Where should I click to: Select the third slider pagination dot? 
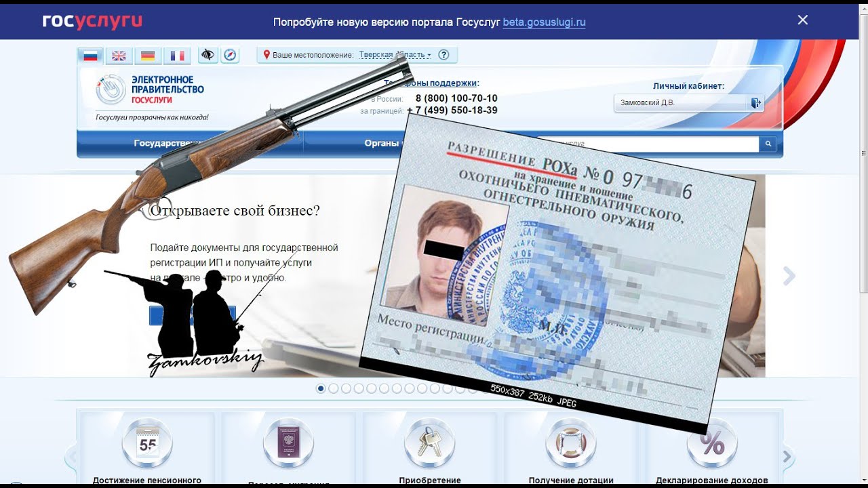pos(347,388)
